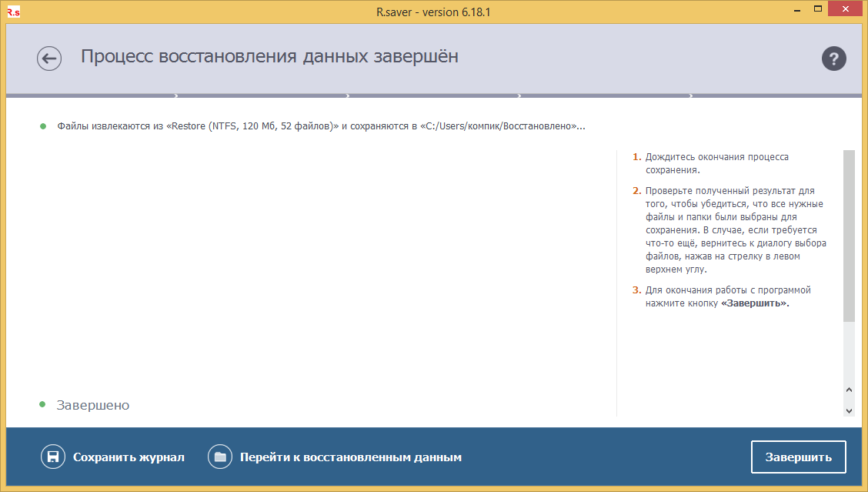Select the 'Завершено' status text
The height and width of the screenshot is (492, 868).
click(x=92, y=406)
